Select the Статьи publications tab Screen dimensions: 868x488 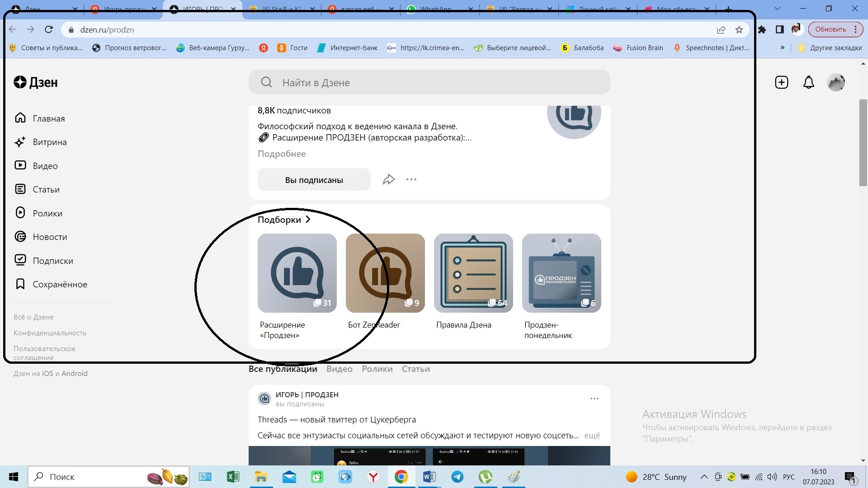click(x=415, y=369)
